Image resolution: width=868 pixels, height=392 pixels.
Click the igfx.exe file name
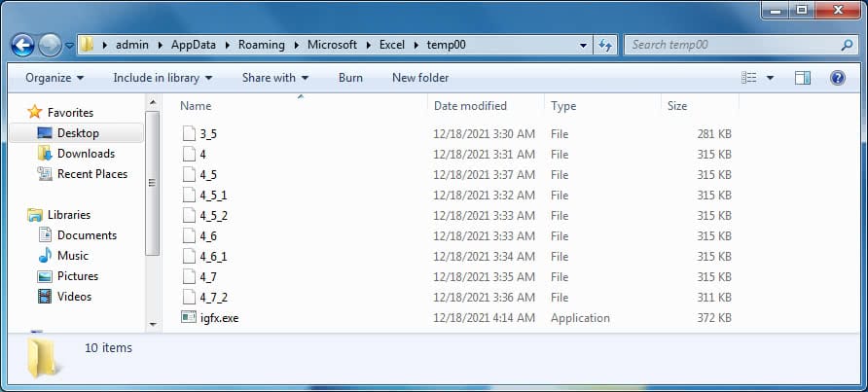pyautogui.click(x=220, y=318)
